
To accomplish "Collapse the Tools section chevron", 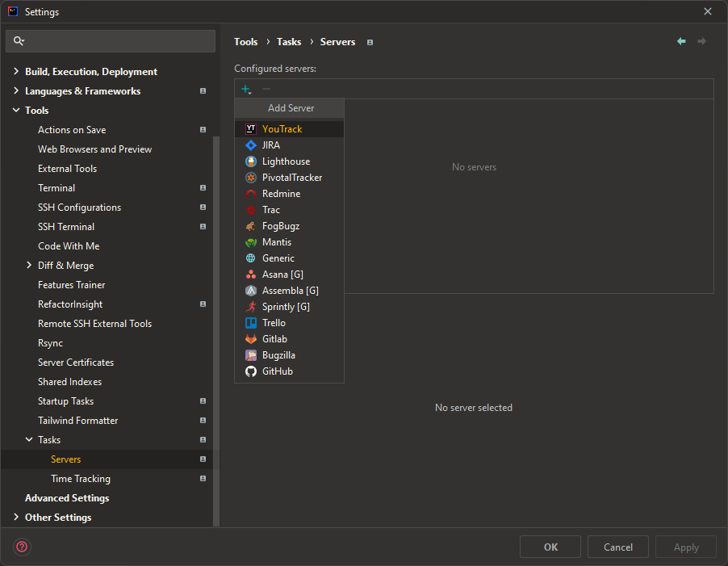I will (x=16, y=110).
